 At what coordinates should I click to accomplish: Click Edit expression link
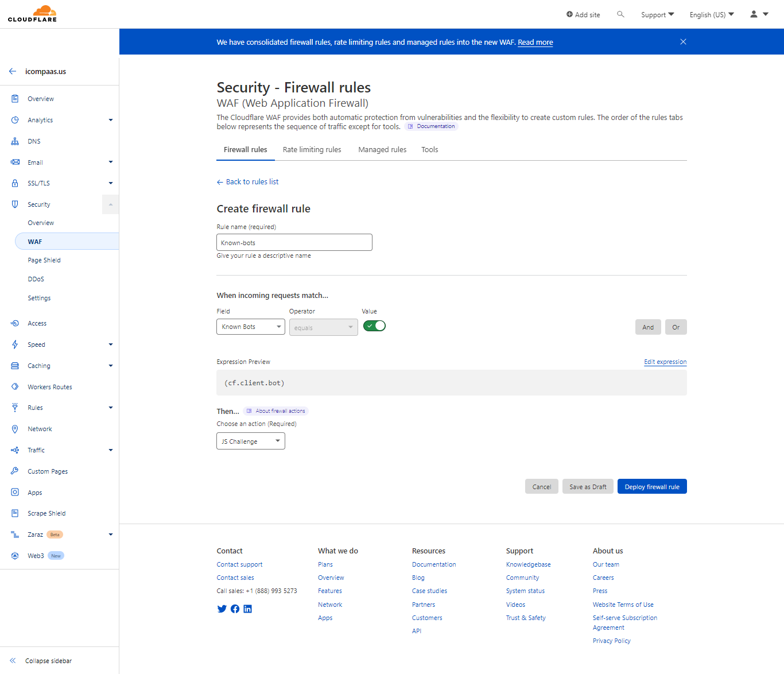click(x=665, y=362)
